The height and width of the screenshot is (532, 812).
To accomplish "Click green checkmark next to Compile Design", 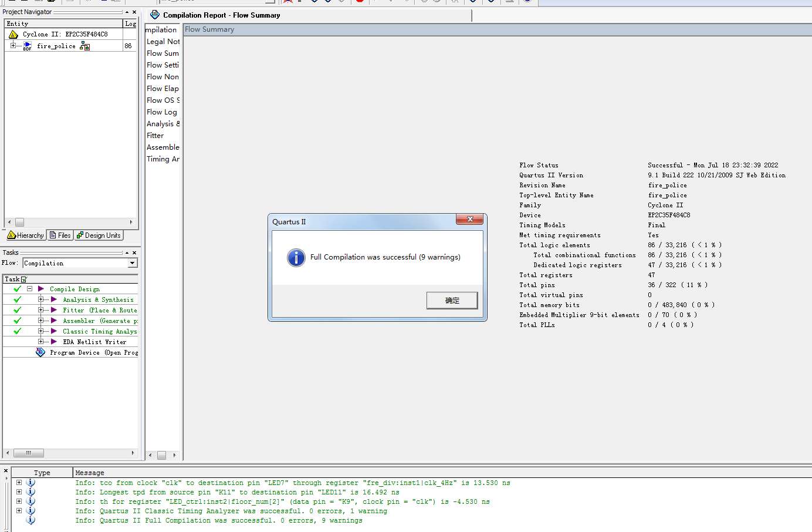I will click(x=18, y=289).
